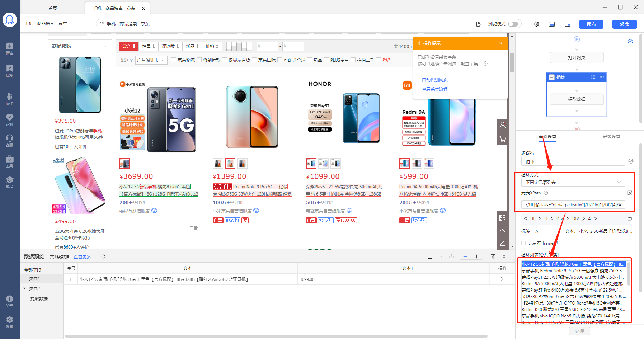Open the 工具 (tools) sidebar icon
This screenshot has width=644, height=339.
coord(10,161)
